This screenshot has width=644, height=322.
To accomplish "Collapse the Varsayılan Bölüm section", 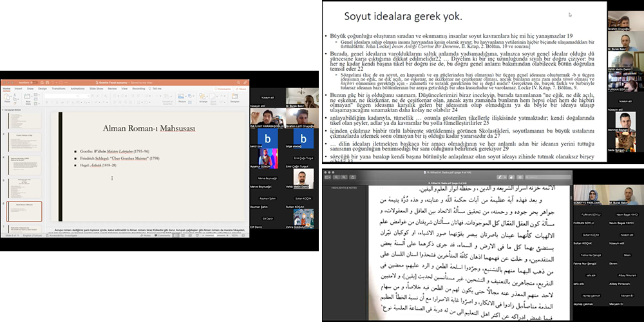I will point(3,109).
